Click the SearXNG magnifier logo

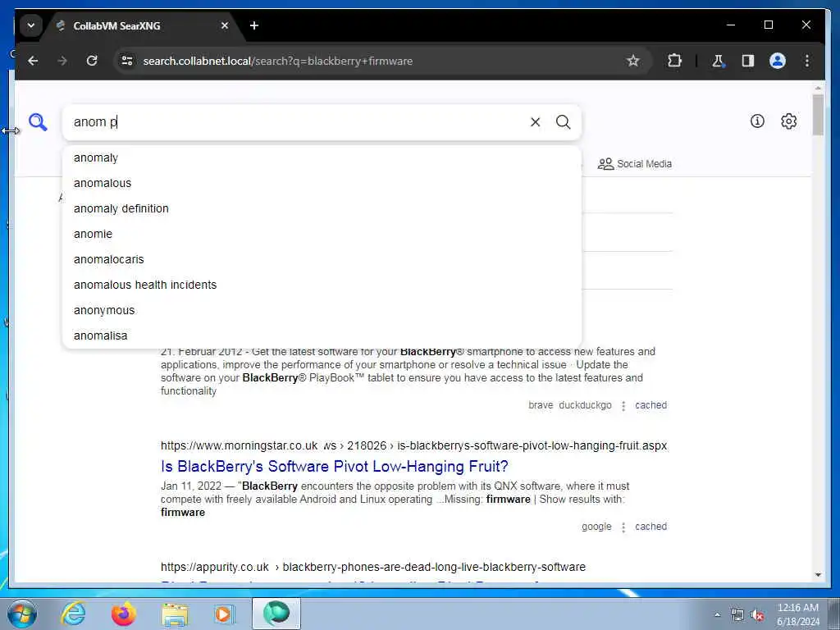click(38, 122)
